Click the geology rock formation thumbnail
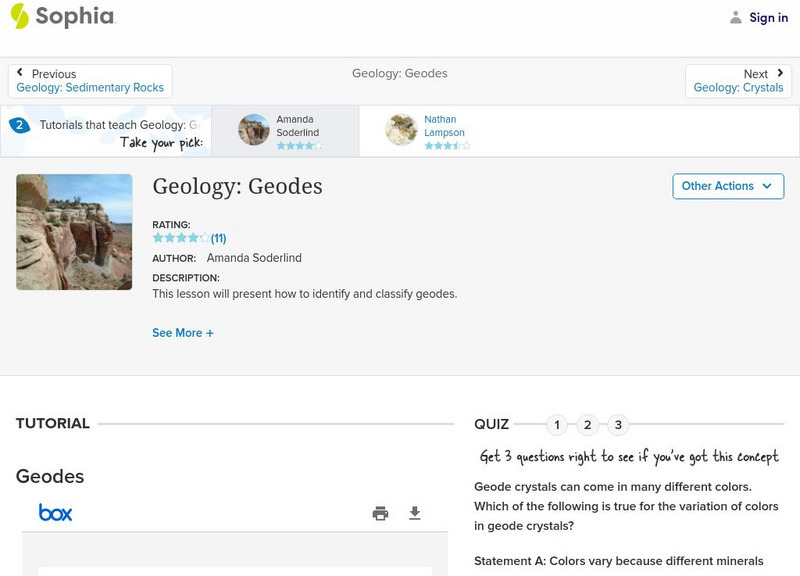The height and width of the screenshot is (576, 800). pos(74,232)
